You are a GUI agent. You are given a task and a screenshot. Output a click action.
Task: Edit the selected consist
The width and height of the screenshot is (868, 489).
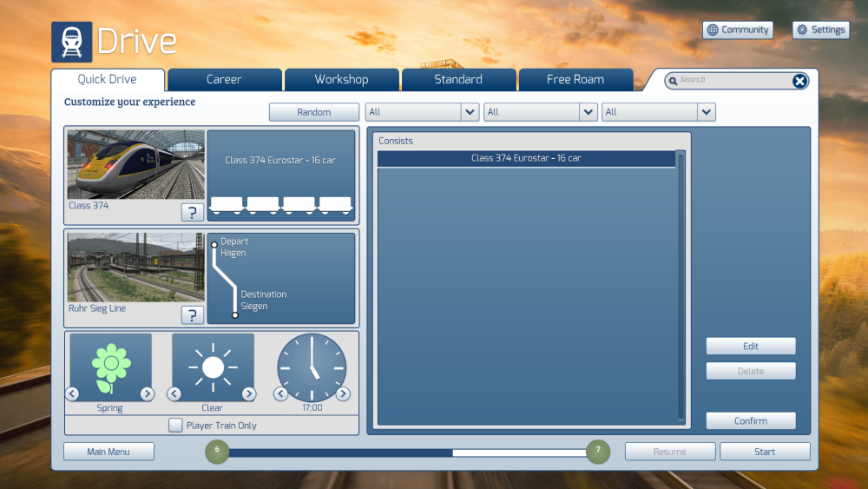click(751, 346)
